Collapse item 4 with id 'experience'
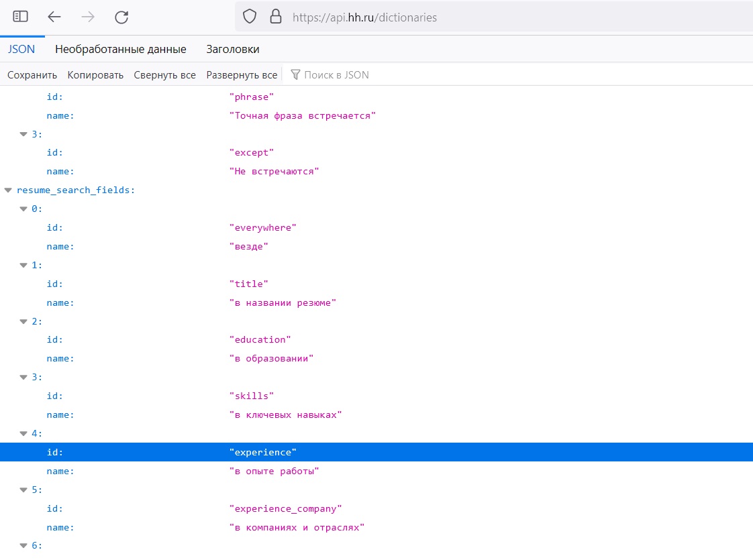This screenshot has height=560, width=753. pos(23,433)
